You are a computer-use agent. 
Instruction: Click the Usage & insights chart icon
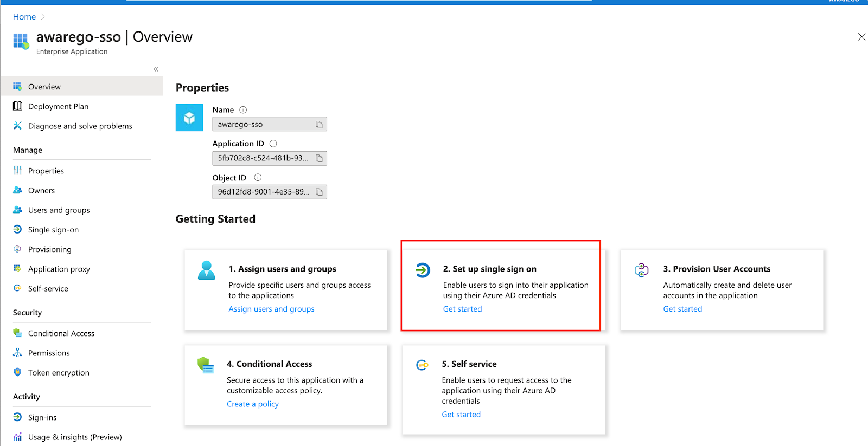[x=17, y=437]
